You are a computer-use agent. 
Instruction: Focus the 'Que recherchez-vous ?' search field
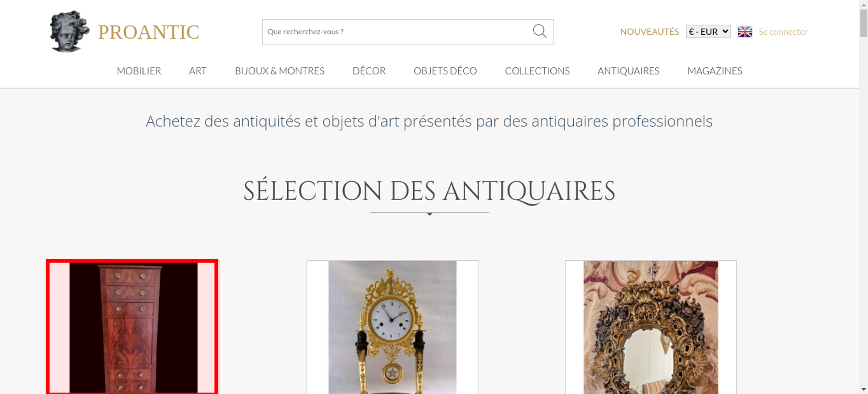[397, 32]
